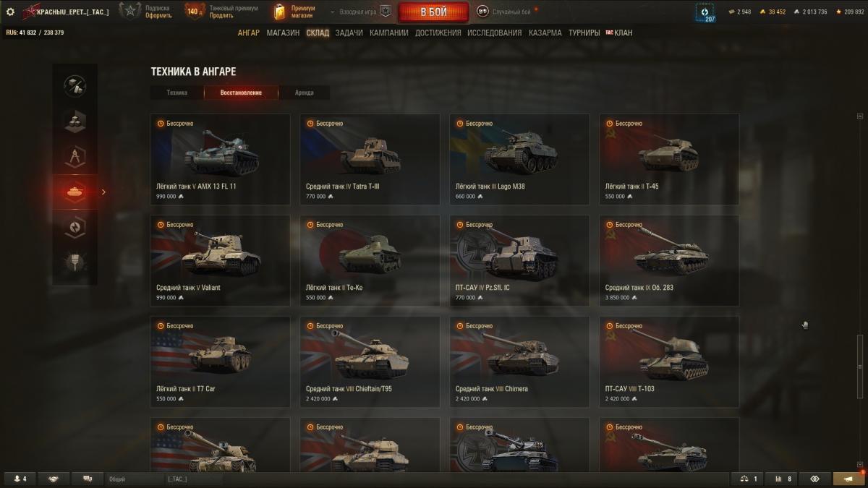Switch to the Техника tab
Image resolution: width=868 pixels, height=488 pixels.
pos(176,93)
